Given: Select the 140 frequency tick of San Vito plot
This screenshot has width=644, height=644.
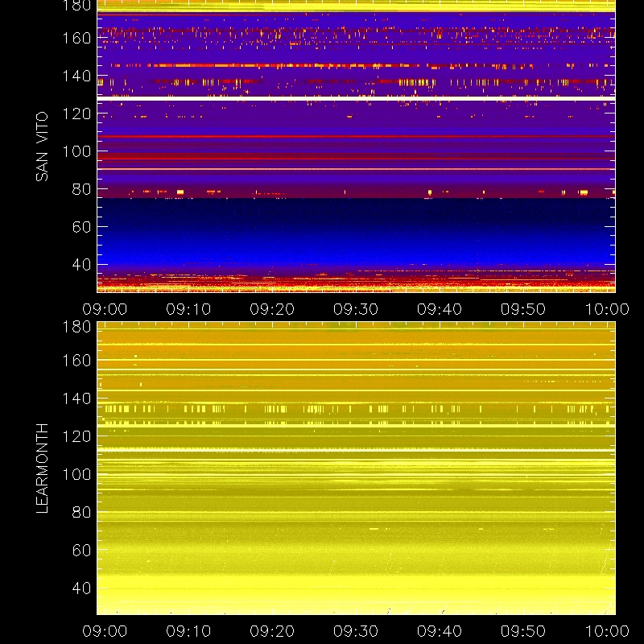Looking at the screenshot, I should [76, 76].
